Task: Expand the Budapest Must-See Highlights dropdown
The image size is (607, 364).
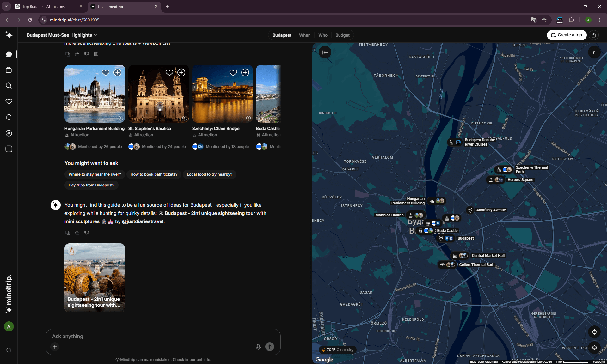Action: point(62,35)
